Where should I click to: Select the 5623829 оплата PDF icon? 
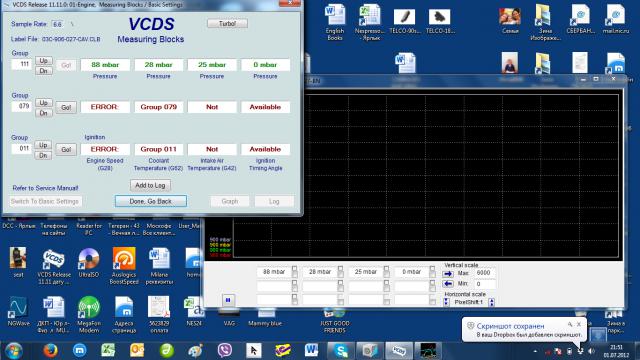click(x=159, y=314)
